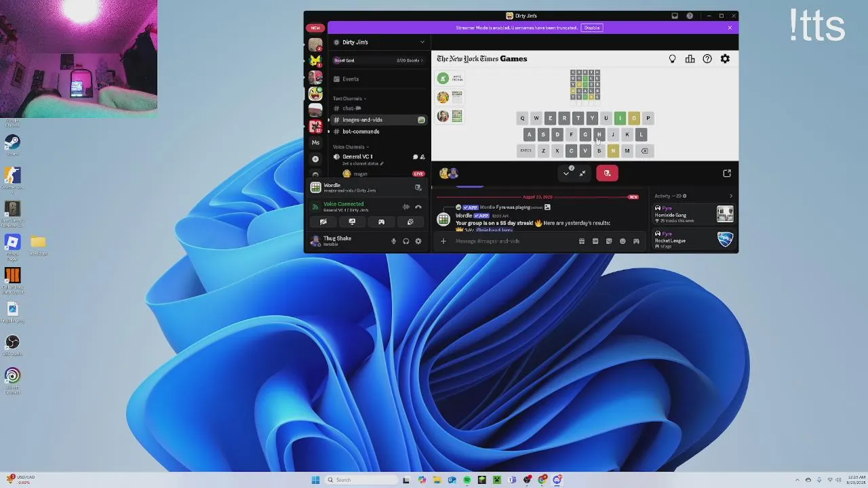868x488 pixels.
Task: Open Fyre's Rocket League activity card
Action: [x=694, y=239]
